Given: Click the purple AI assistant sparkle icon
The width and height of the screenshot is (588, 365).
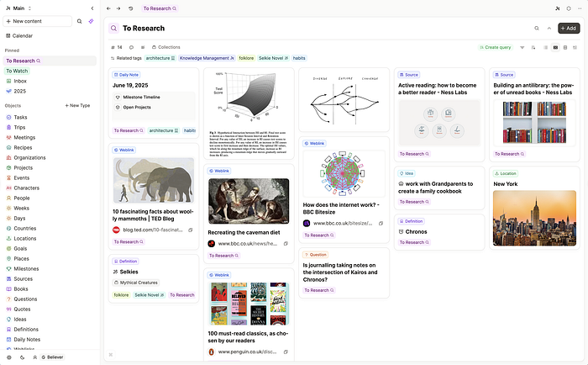Looking at the screenshot, I should point(91,21).
